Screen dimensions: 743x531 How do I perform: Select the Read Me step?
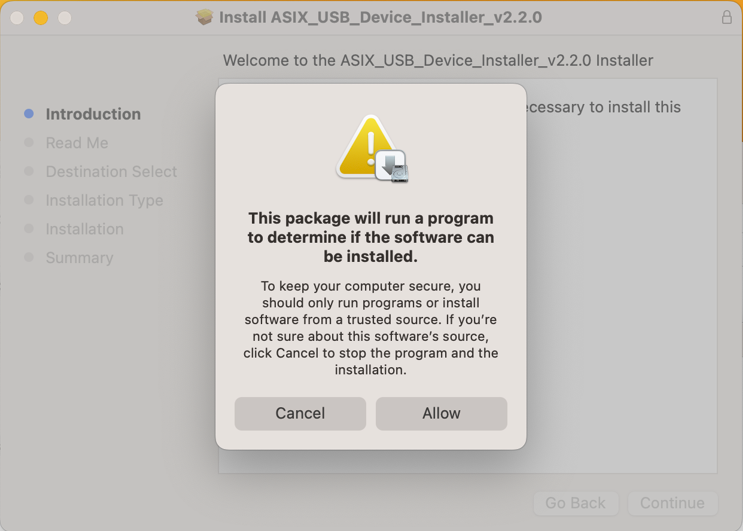(x=77, y=143)
